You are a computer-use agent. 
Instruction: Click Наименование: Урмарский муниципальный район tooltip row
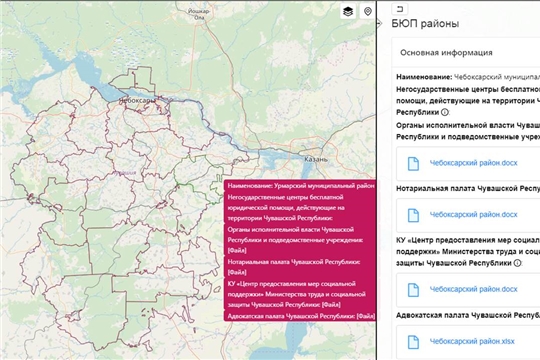(300, 186)
